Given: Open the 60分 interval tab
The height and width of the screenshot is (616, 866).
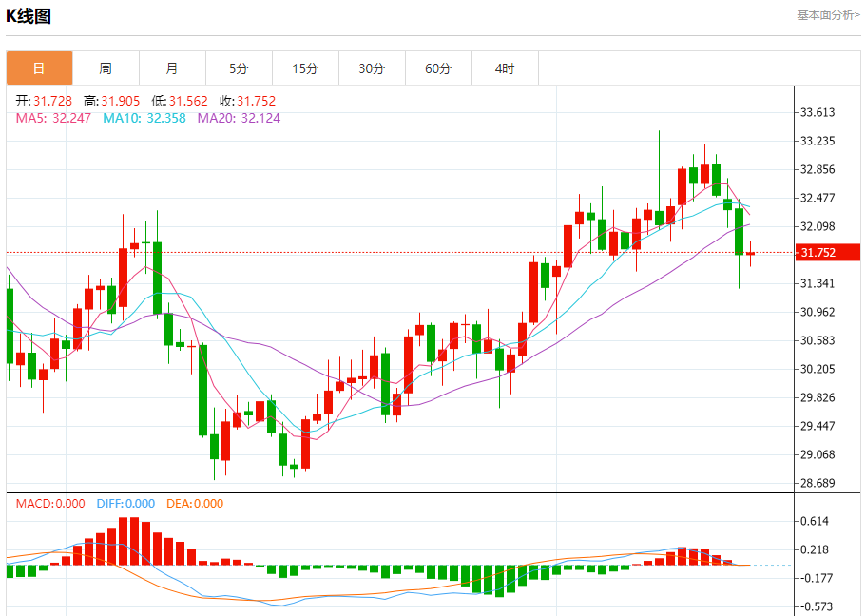Looking at the screenshot, I should pos(438,68).
